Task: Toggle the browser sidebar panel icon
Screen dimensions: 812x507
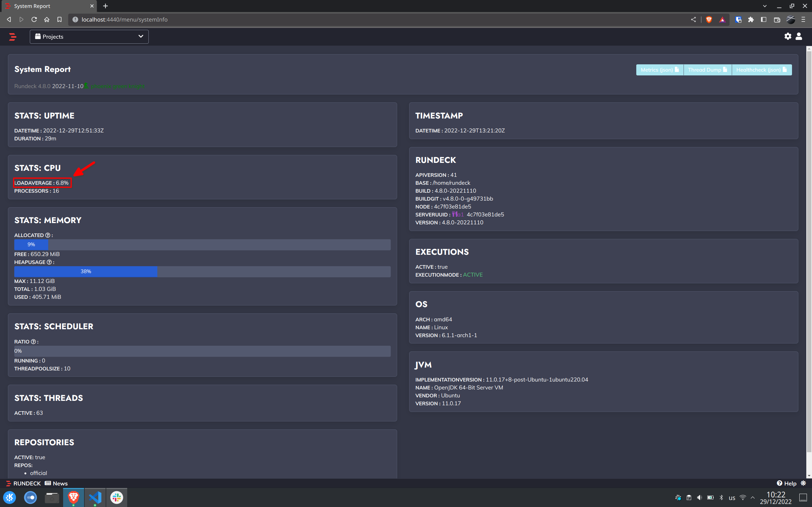Action: [764, 19]
